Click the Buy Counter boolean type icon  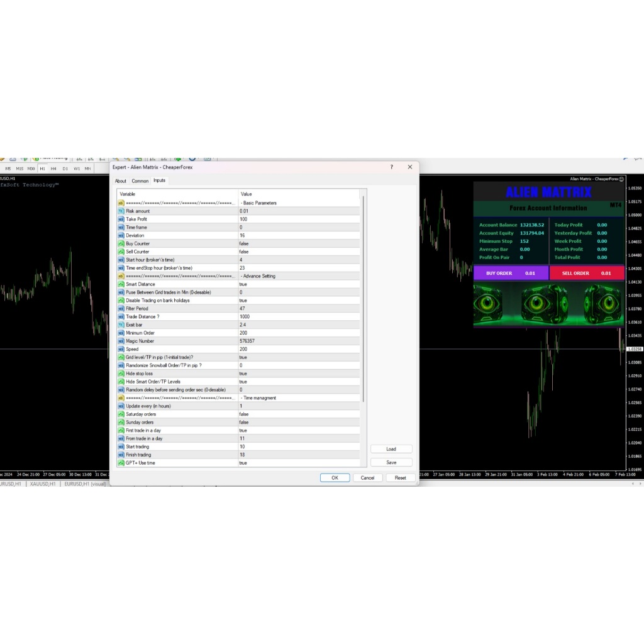pos(121,243)
